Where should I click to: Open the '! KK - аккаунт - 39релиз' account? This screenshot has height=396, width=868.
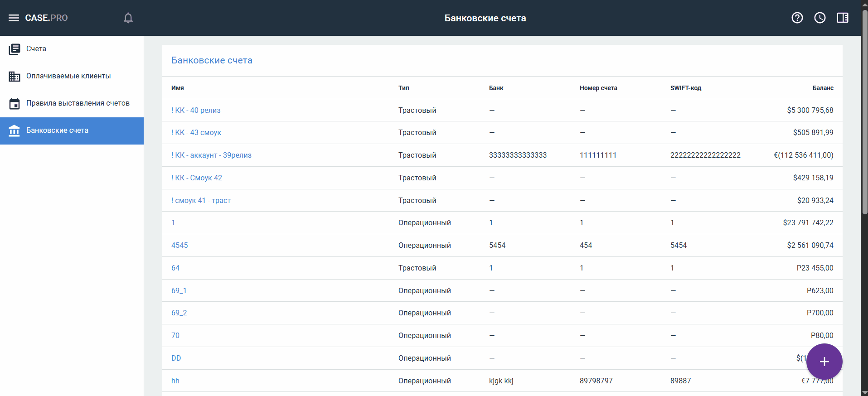[x=211, y=155]
